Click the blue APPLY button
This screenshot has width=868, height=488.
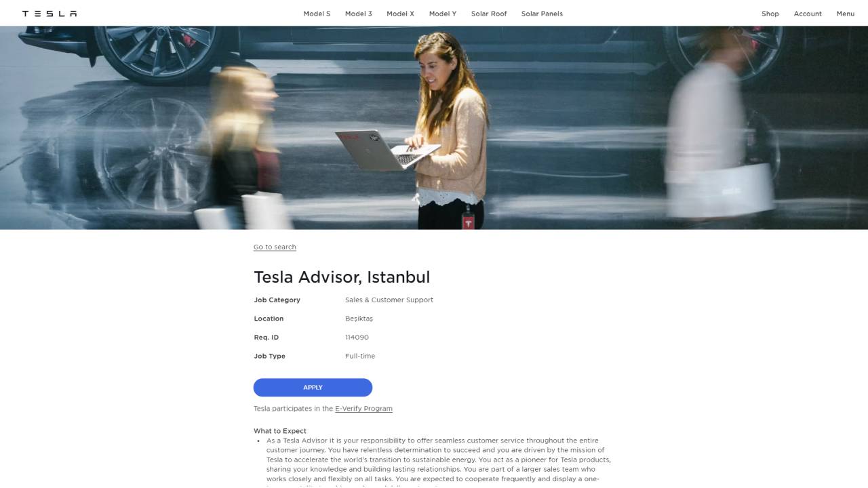[x=313, y=388]
